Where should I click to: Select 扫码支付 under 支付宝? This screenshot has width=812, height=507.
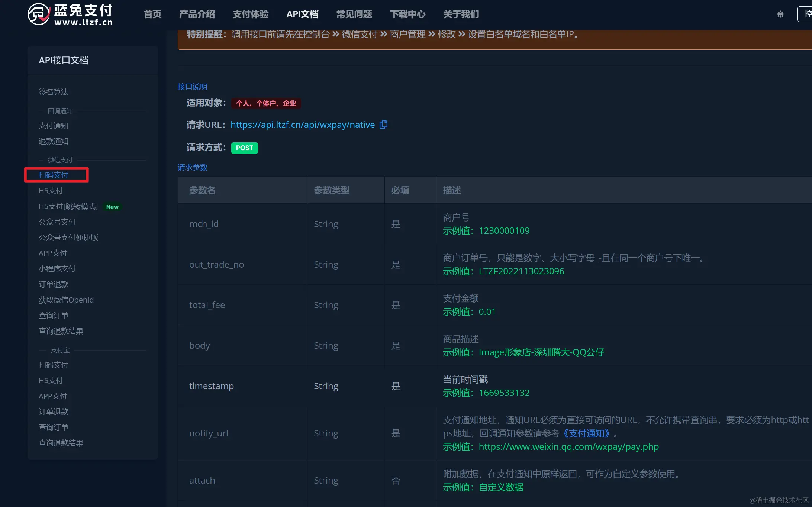tap(53, 365)
